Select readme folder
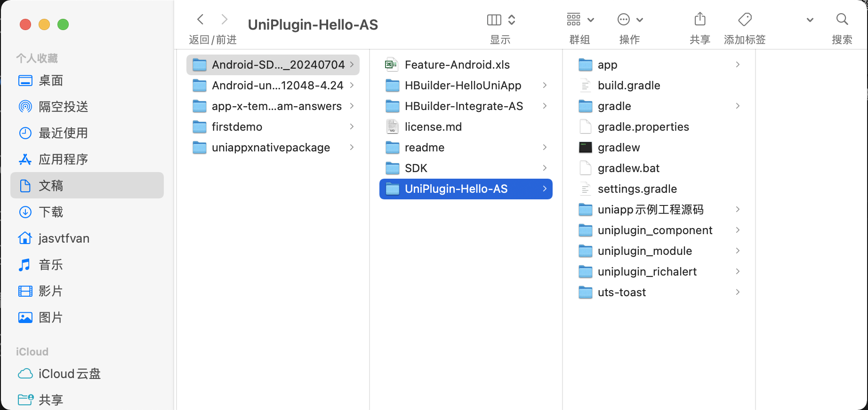Screen dimensions: 868x410 click(x=466, y=148)
